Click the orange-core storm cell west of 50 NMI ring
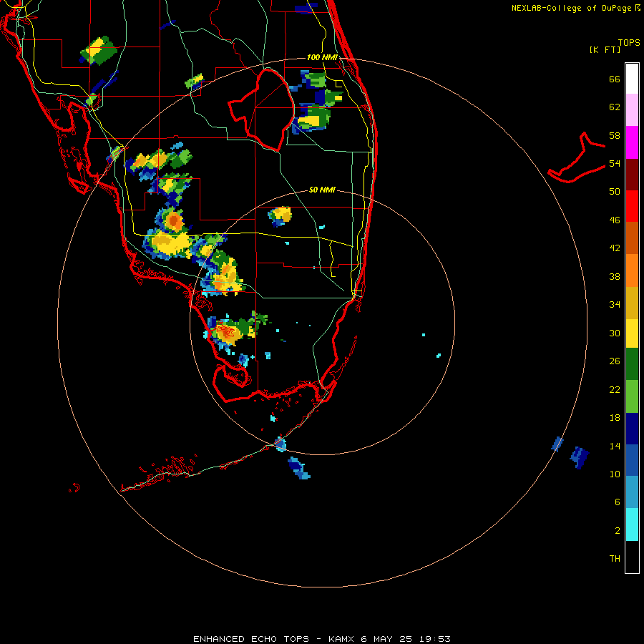This screenshot has height=644, width=644. [173, 220]
